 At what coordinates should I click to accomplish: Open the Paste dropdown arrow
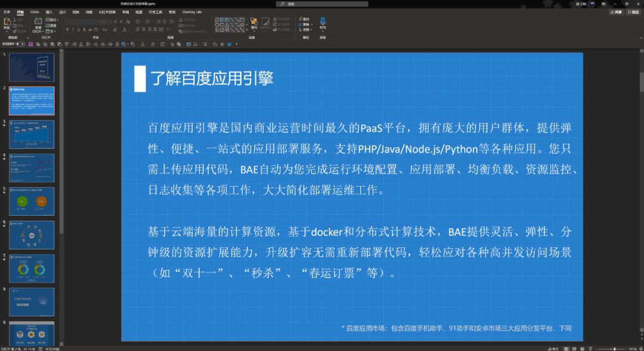7,31
